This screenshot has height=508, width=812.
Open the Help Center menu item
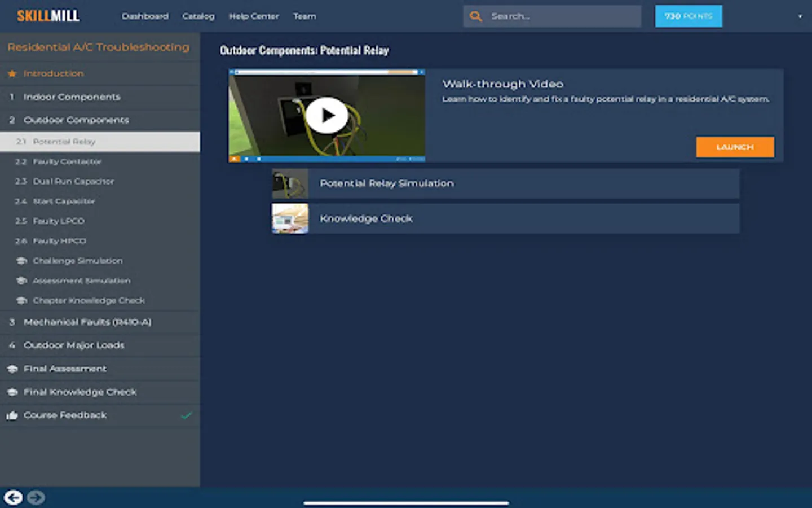254,16
